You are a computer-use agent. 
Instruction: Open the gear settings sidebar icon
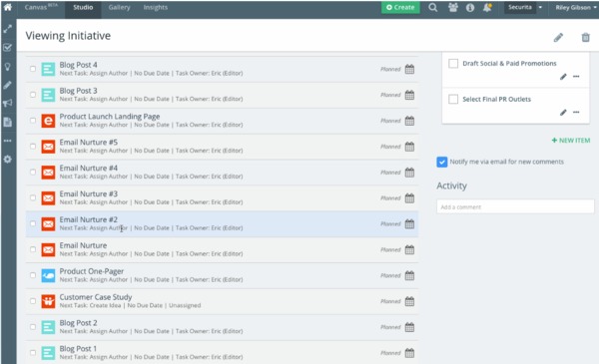[x=8, y=160]
